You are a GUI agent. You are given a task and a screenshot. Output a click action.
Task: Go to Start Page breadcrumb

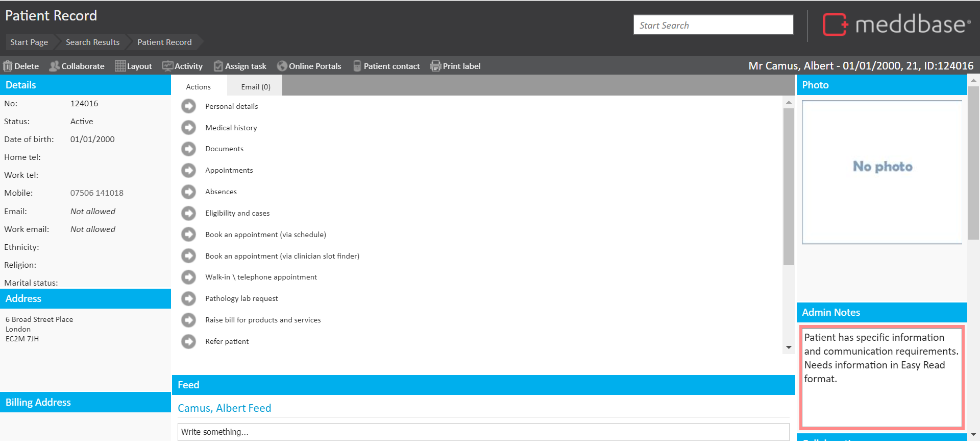(x=29, y=42)
